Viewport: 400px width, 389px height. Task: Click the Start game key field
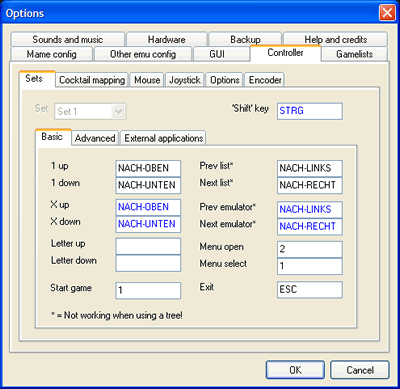(148, 290)
